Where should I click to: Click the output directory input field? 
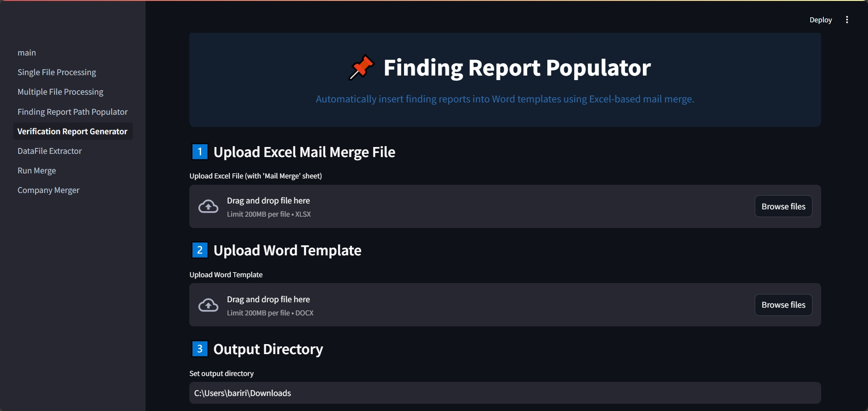click(505, 393)
